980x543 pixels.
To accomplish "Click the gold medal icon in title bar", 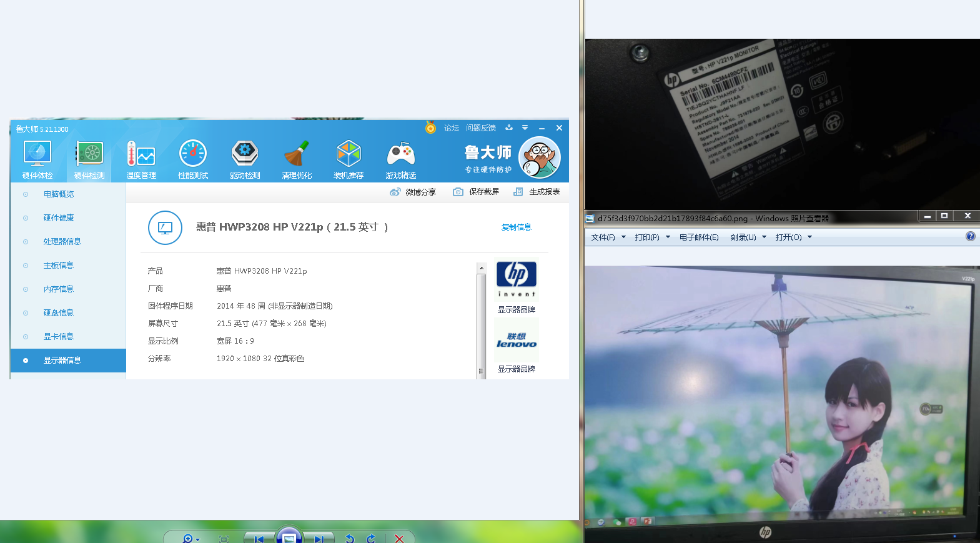I will coord(430,127).
